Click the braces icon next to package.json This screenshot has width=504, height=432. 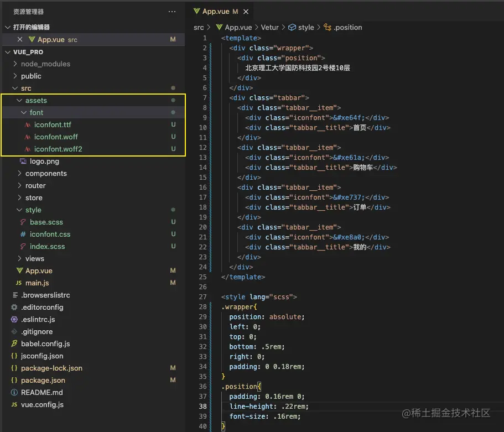coord(14,380)
